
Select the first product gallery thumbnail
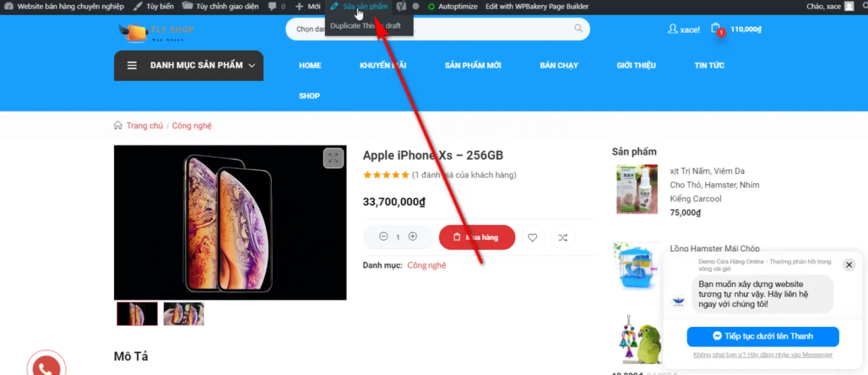point(137,313)
